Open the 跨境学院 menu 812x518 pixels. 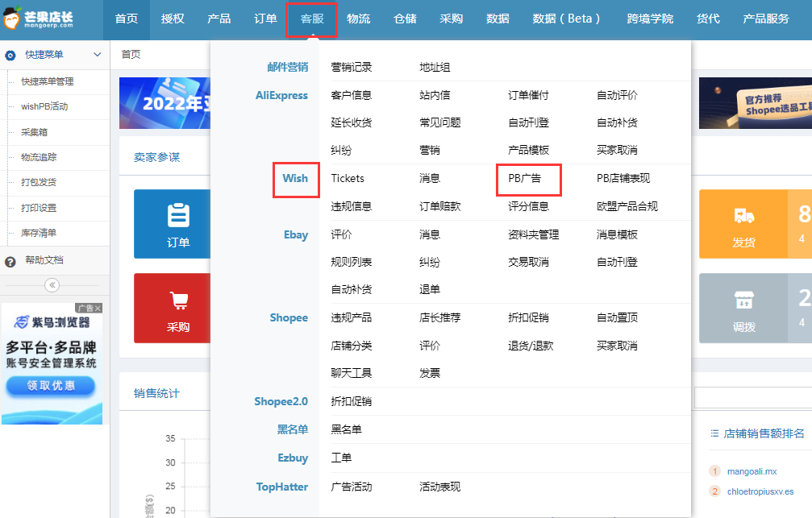coord(650,19)
